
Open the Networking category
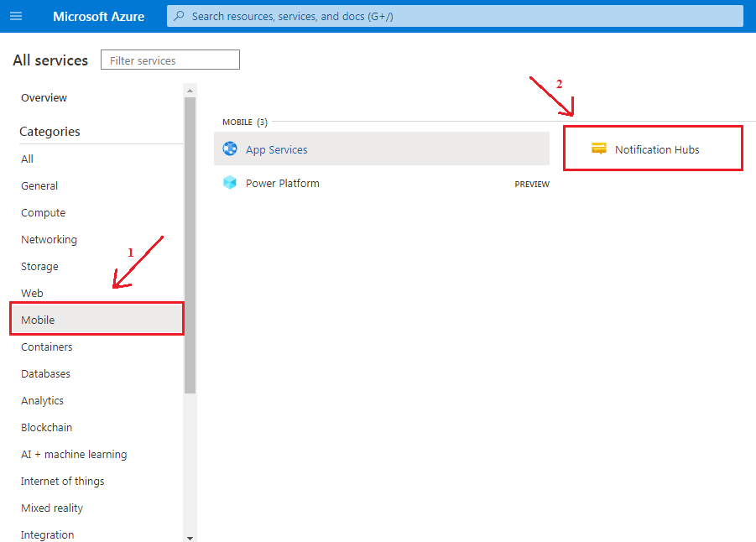(49, 239)
